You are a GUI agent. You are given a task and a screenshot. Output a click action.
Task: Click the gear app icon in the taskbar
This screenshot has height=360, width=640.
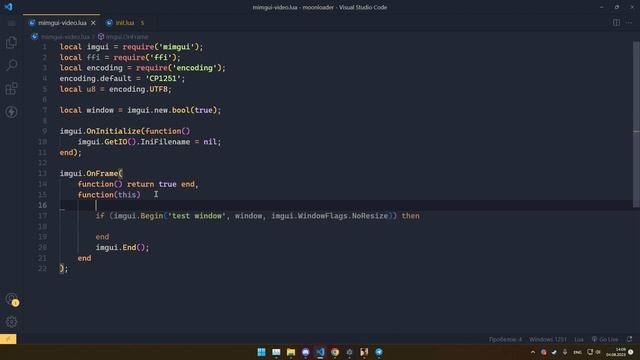349,352
